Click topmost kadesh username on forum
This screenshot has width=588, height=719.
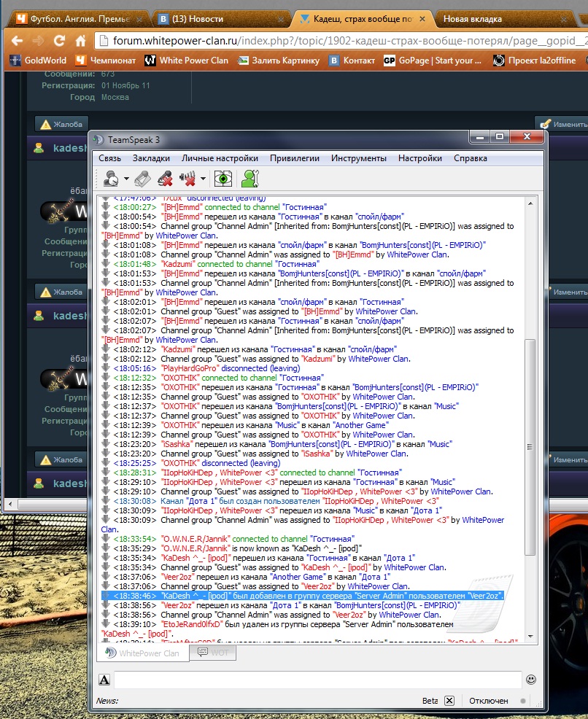click(x=70, y=148)
